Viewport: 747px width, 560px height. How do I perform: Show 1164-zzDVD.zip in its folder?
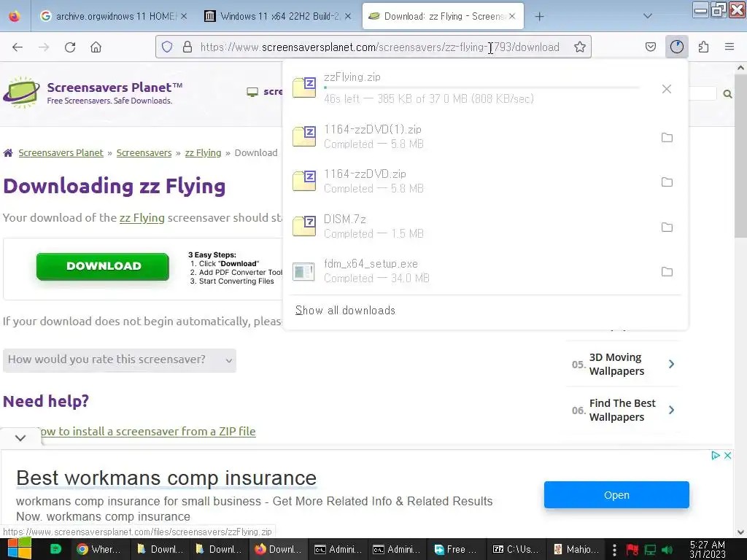[x=667, y=182]
